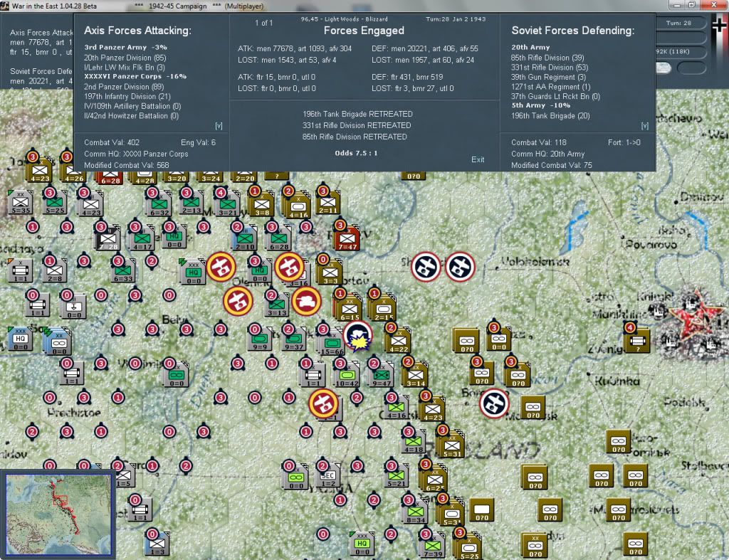Click 2nd Panzer Division (89)
Image resolution: width=729 pixels, height=560 pixels.
coord(124,86)
